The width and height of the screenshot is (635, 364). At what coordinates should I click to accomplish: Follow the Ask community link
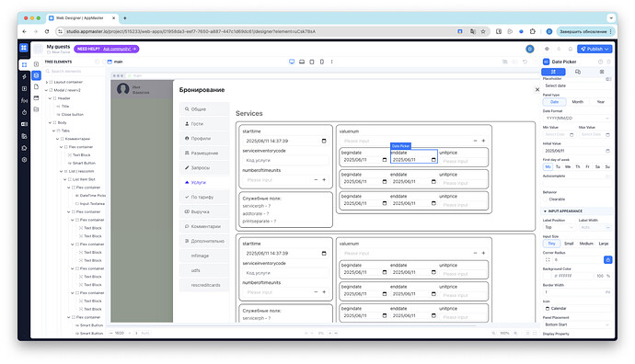coord(117,49)
